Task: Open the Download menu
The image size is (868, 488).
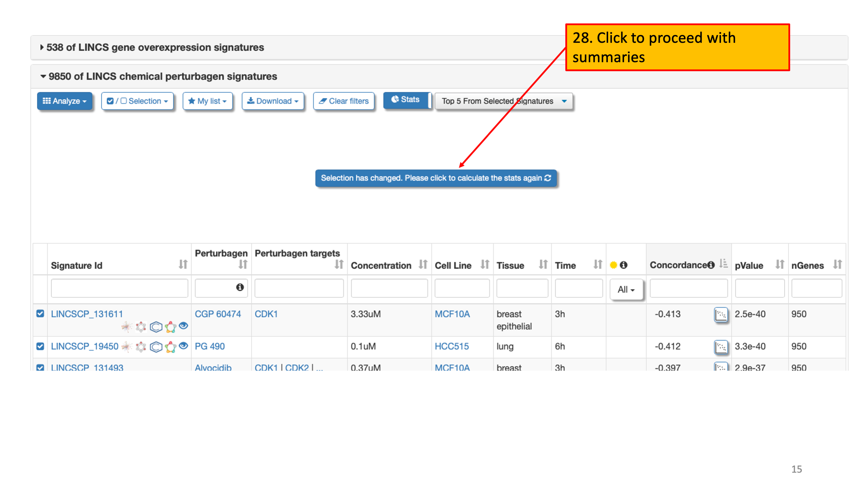Action: tap(273, 101)
